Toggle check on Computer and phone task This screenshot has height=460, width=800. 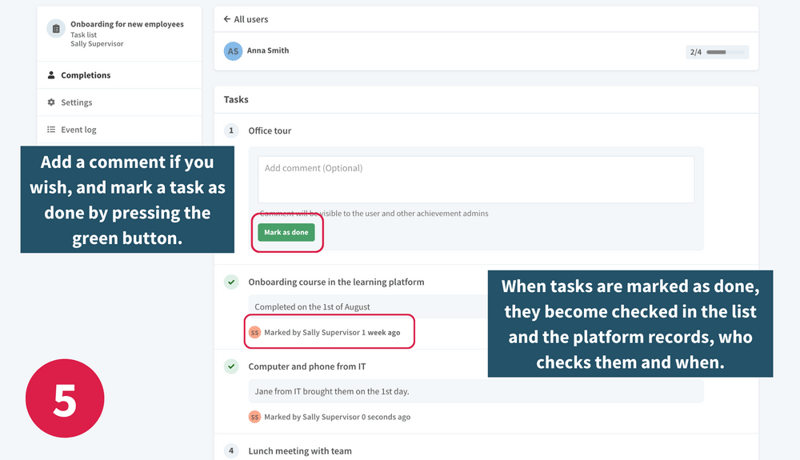(x=231, y=366)
